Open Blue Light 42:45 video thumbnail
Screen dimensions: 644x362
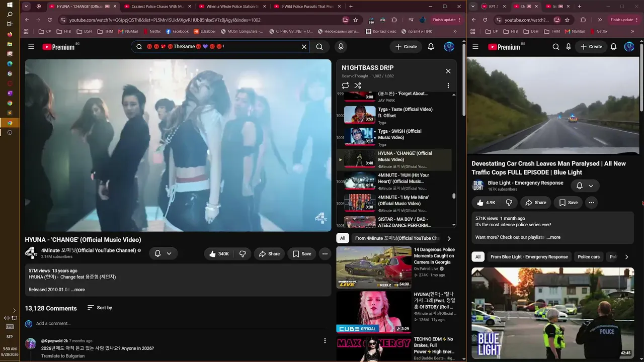pos(553,313)
